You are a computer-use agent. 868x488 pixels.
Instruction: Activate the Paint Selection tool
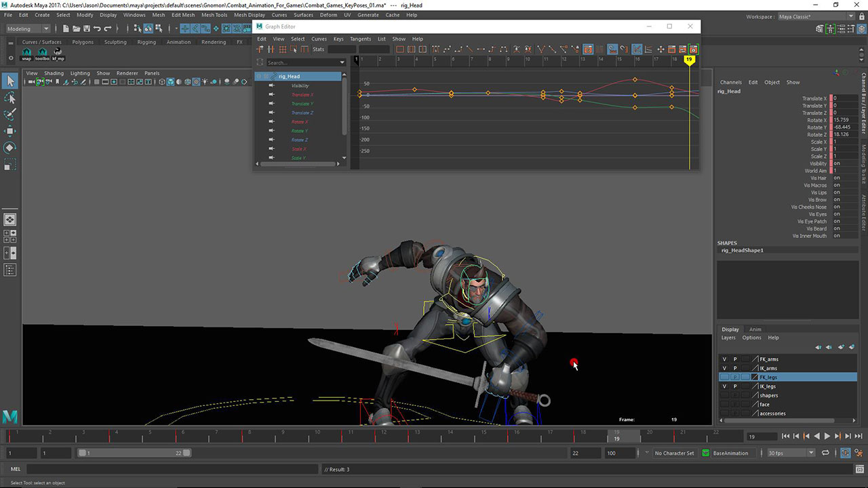click(10, 115)
